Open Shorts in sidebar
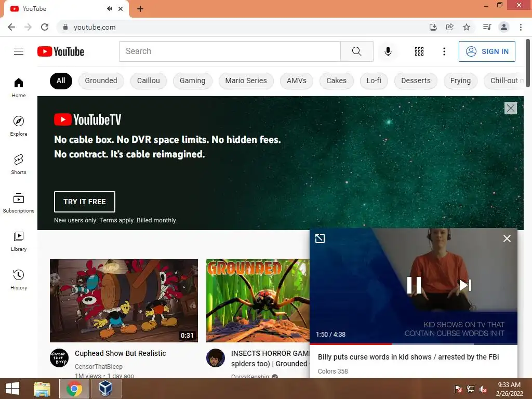 click(x=19, y=165)
